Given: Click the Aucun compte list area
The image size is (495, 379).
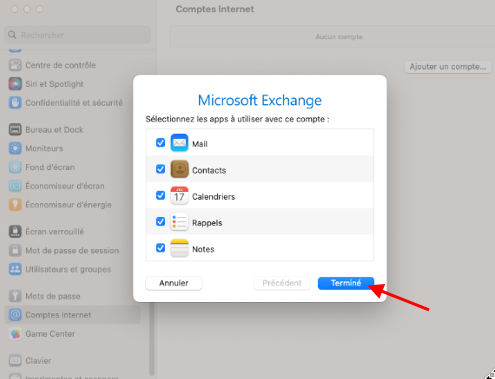Looking at the screenshot, I should (x=332, y=37).
